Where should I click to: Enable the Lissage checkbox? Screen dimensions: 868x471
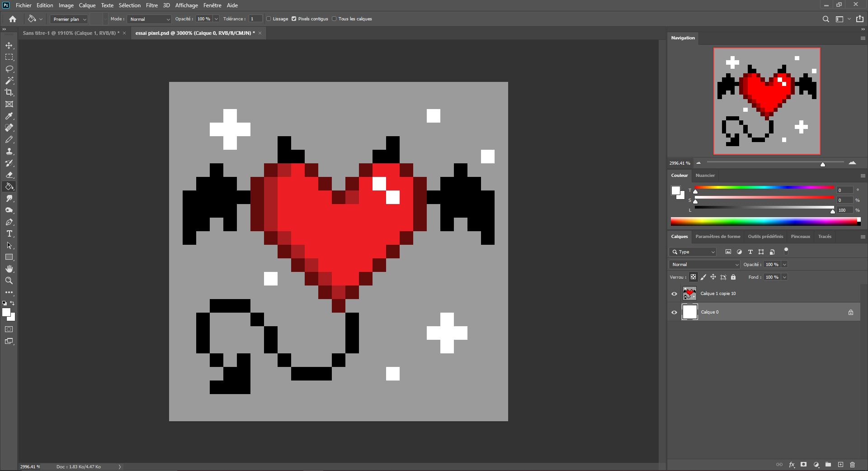pos(269,19)
